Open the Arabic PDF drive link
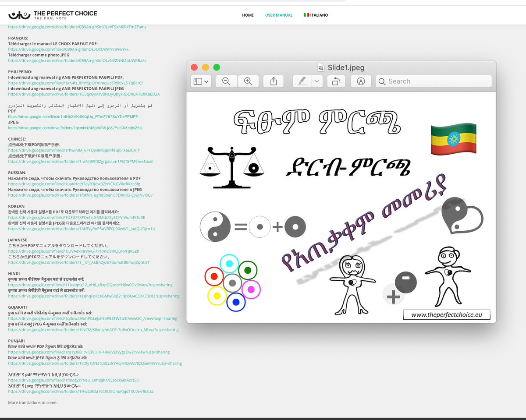The height and width of the screenshot is (420, 526). [73, 116]
